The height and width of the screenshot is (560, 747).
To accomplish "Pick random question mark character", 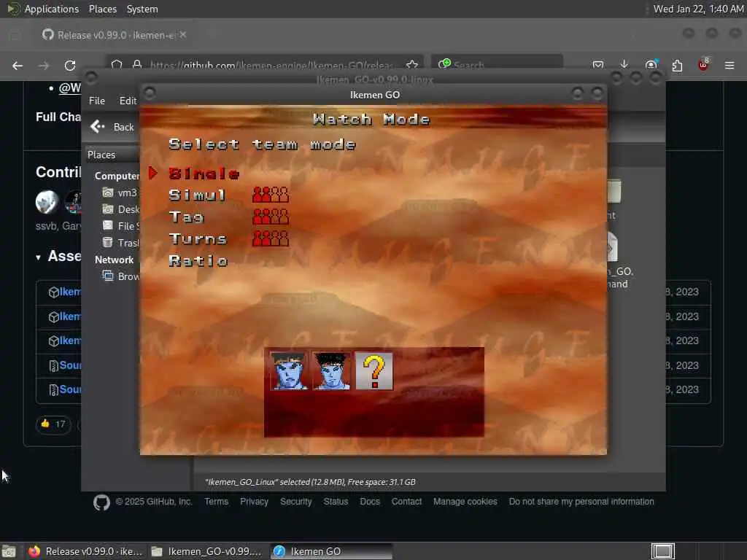I will [x=374, y=371].
